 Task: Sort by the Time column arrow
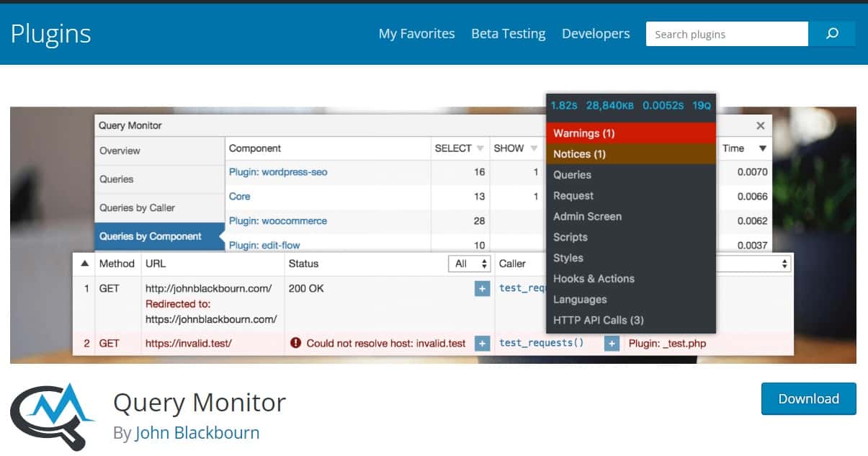[763, 148]
